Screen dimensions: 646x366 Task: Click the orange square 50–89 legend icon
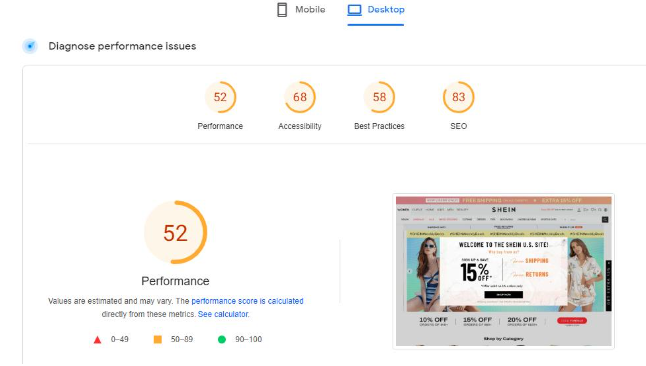pyautogui.click(x=157, y=339)
